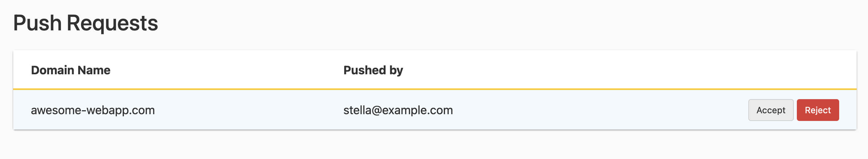The width and height of the screenshot is (868, 159).
Task: Select the stella@example.com email text
Action: click(x=398, y=110)
